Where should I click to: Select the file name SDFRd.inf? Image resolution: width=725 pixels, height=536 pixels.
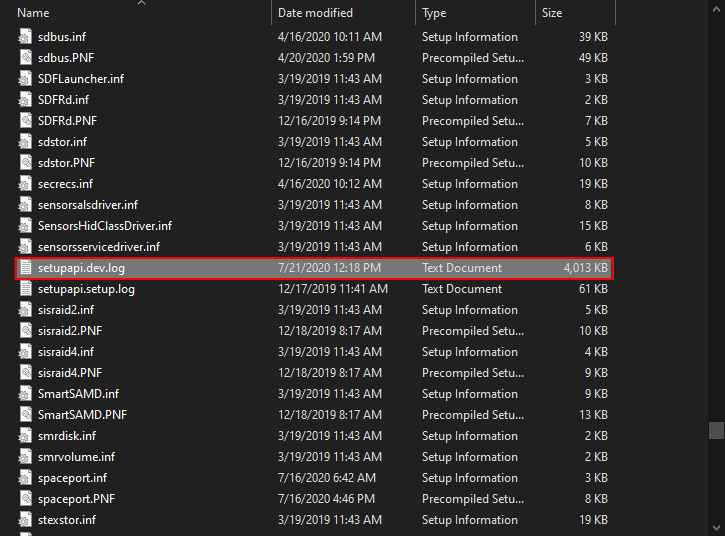point(63,99)
